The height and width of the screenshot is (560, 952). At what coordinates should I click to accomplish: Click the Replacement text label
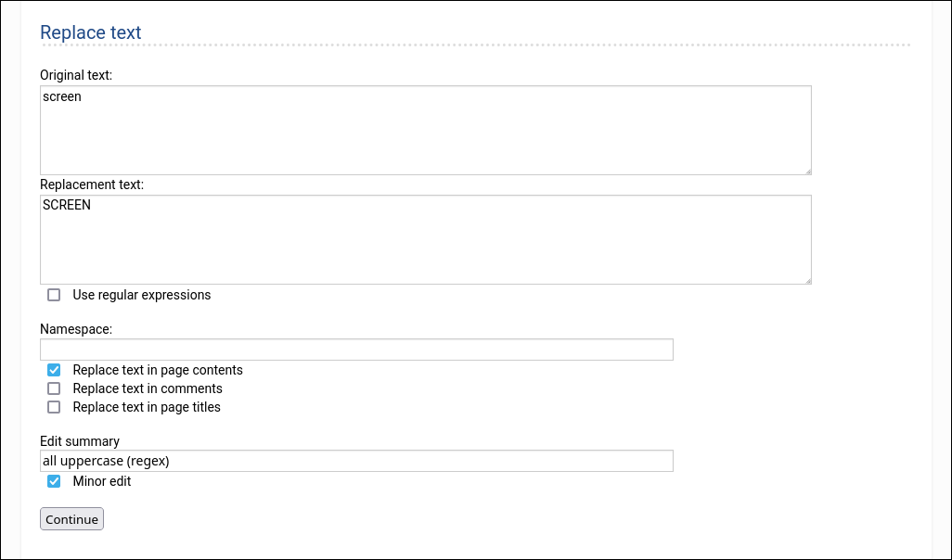coord(92,185)
